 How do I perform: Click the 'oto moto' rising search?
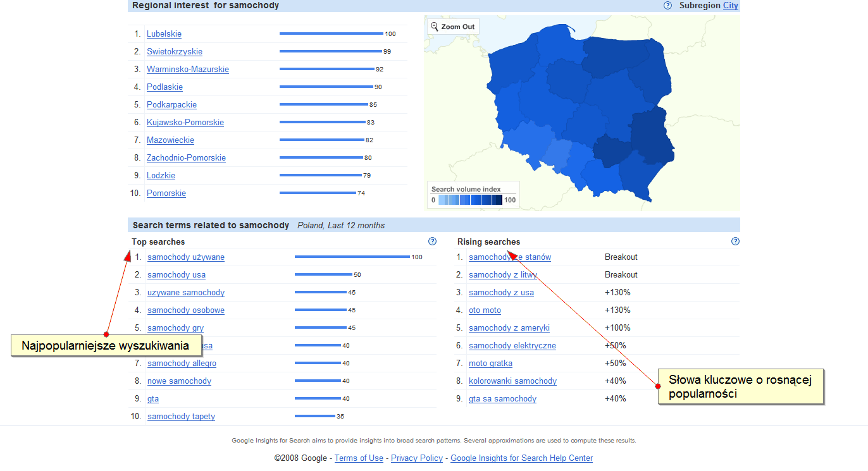(485, 310)
